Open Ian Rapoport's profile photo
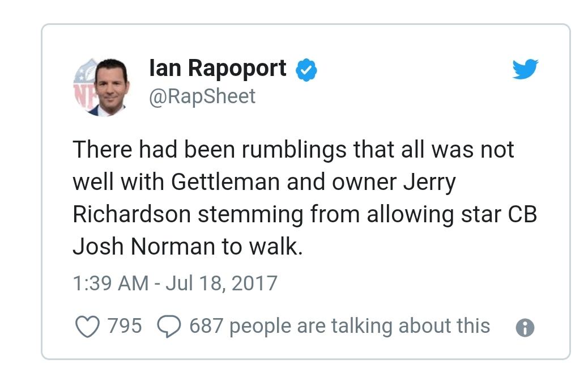The width and height of the screenshot is (588, 389). 101,87
